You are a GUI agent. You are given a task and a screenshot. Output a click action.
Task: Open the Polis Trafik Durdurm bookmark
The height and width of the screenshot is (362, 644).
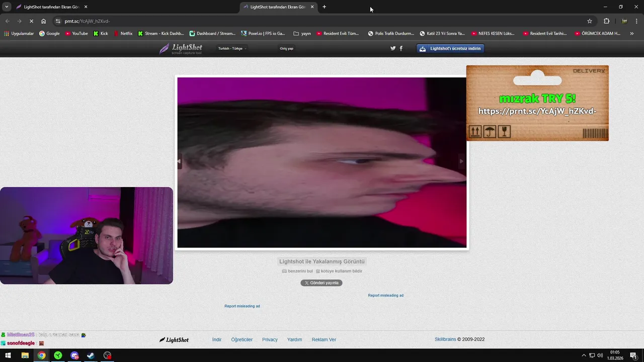click(391, 34)
